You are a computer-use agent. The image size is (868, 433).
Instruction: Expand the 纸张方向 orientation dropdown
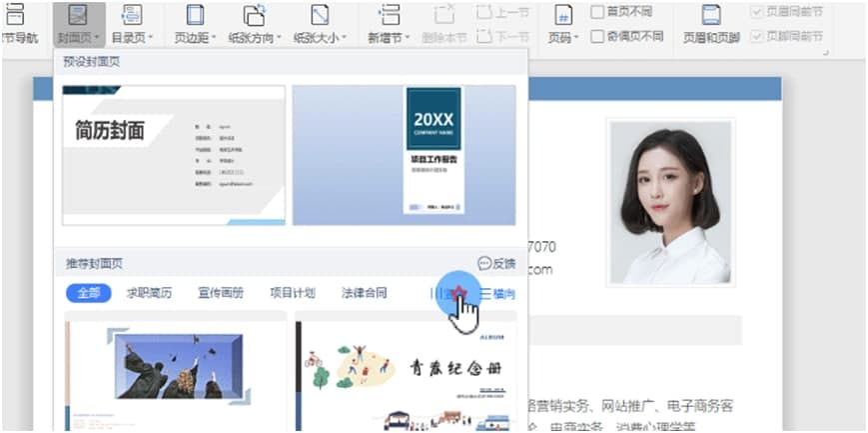click(255, 25)
